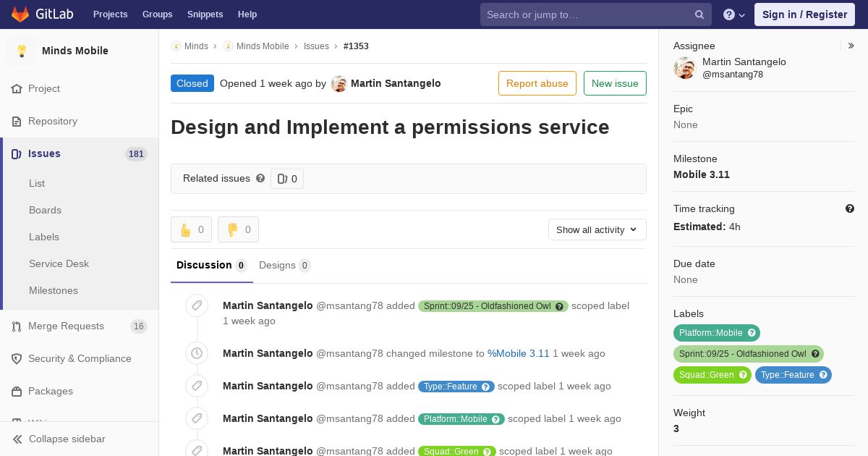This screenshot has width=868, height=456.
Task: Click the GitLab fox logo
Action: (20, 14)
